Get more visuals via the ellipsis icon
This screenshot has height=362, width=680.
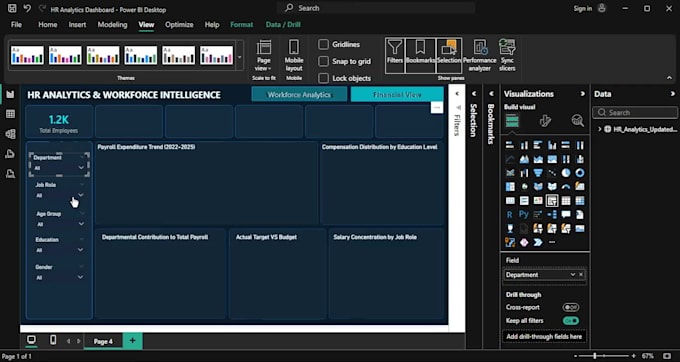[552, 242]
